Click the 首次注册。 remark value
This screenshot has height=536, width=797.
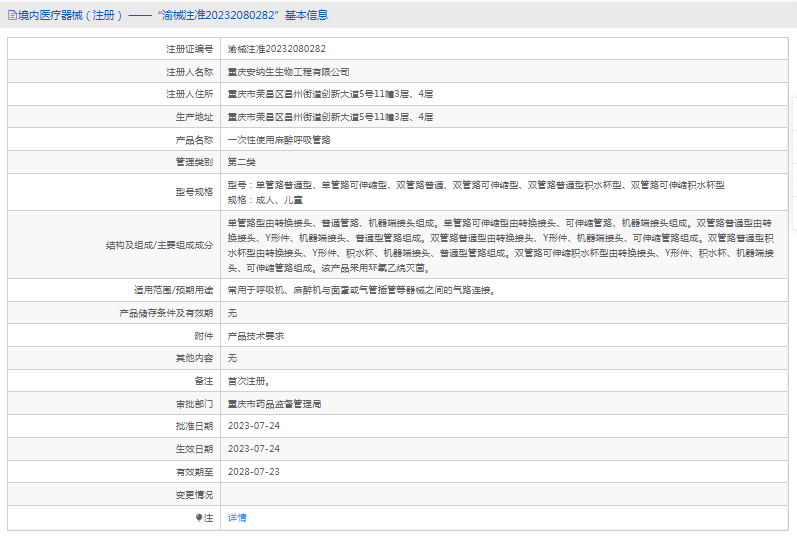click(x=249, y=381)
